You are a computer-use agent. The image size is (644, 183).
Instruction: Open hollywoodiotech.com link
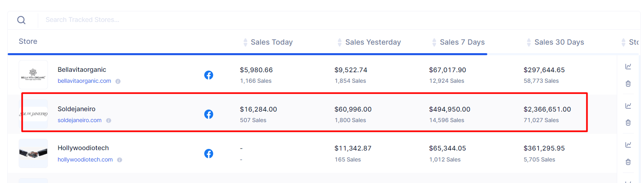[x=85, y=160]
